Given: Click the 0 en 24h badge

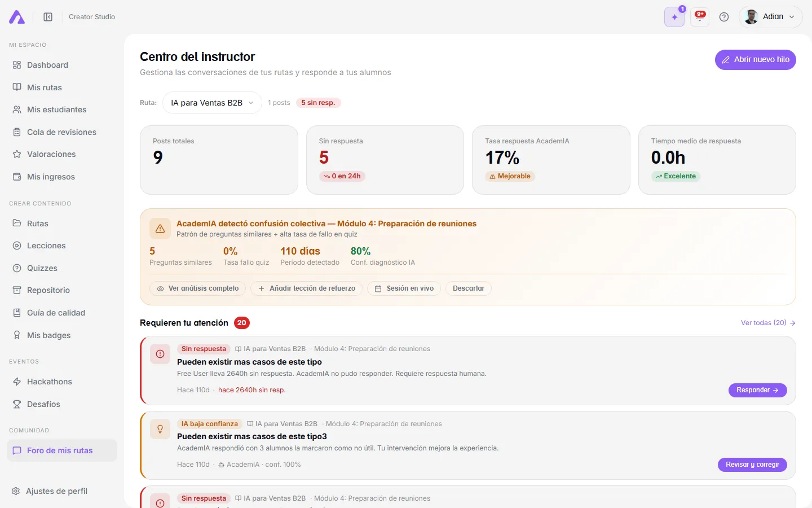Looking at the screenshot, I should [342, 176].
